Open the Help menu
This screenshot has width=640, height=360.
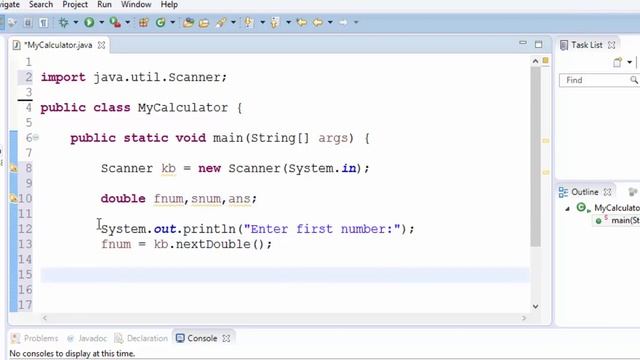click(x=169, y=4)
